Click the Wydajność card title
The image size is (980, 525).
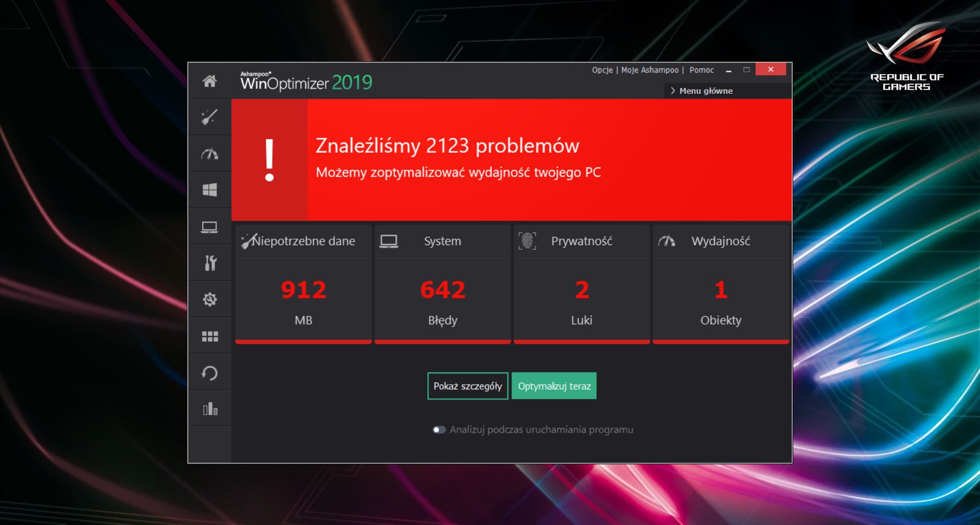[x=721, y=241]
